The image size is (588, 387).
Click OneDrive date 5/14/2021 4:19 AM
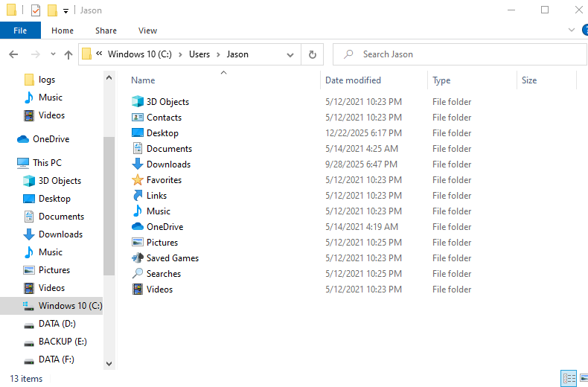point(362,227)
